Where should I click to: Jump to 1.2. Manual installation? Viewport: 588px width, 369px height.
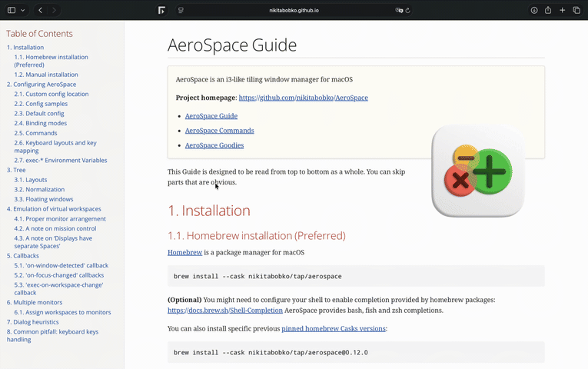[x=46, y=75]
